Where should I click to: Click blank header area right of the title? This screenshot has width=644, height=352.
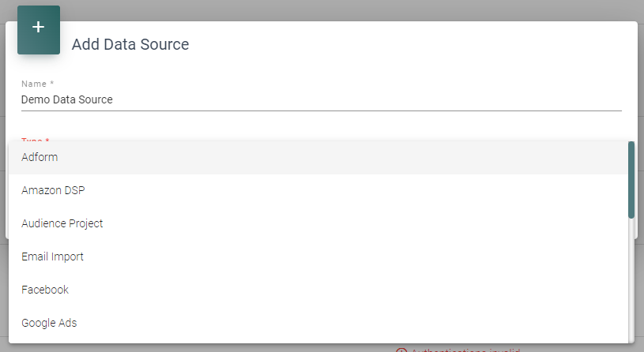click(411, 44)
